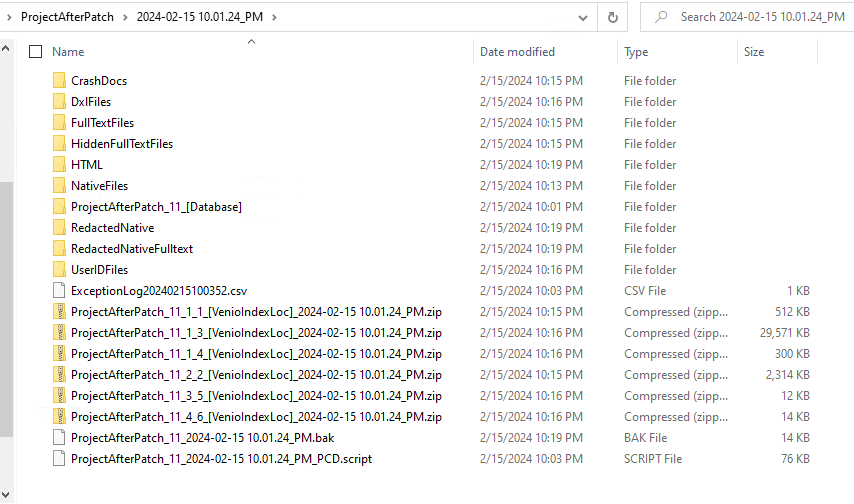Click the 2,314 KB size value
854x504 pixels.
pyautogui.click(x=788, y=374)
